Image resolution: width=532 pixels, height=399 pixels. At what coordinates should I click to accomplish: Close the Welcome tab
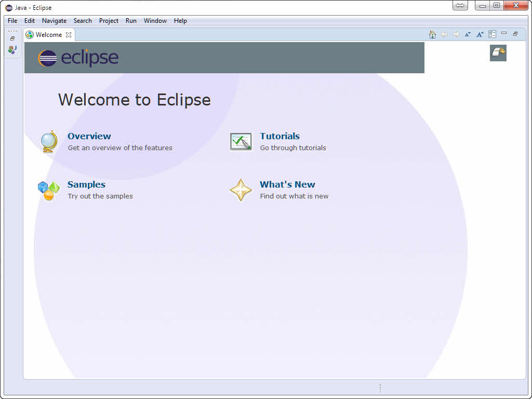[x=69, y=35]
